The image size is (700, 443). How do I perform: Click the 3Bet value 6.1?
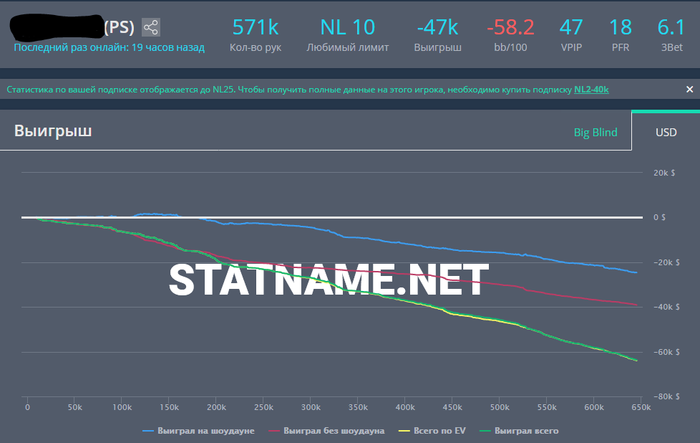671,27
